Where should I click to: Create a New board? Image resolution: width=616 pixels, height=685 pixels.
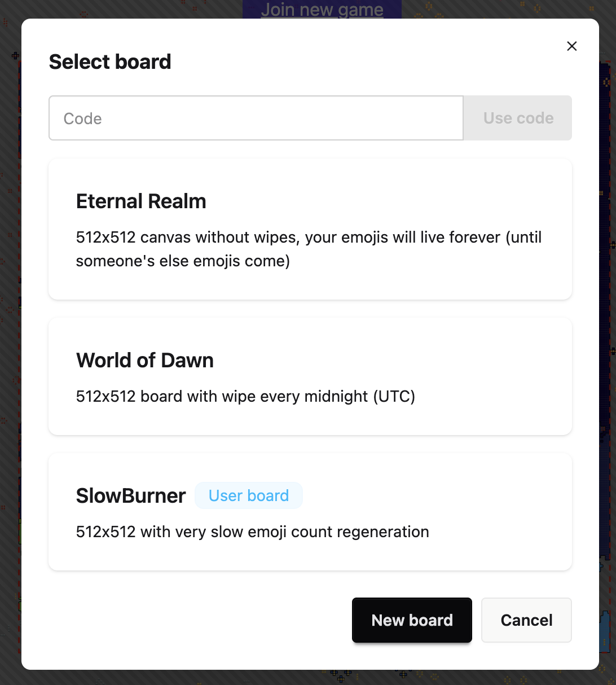412,620
